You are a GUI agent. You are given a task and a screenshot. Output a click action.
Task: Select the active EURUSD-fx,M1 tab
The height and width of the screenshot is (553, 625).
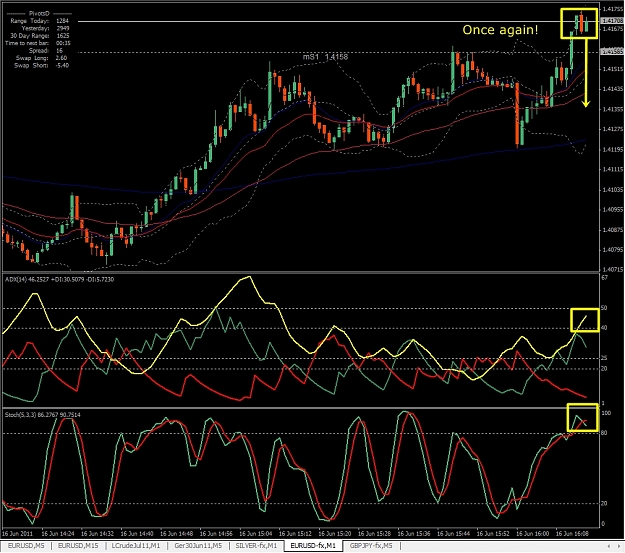coord(313,545)
